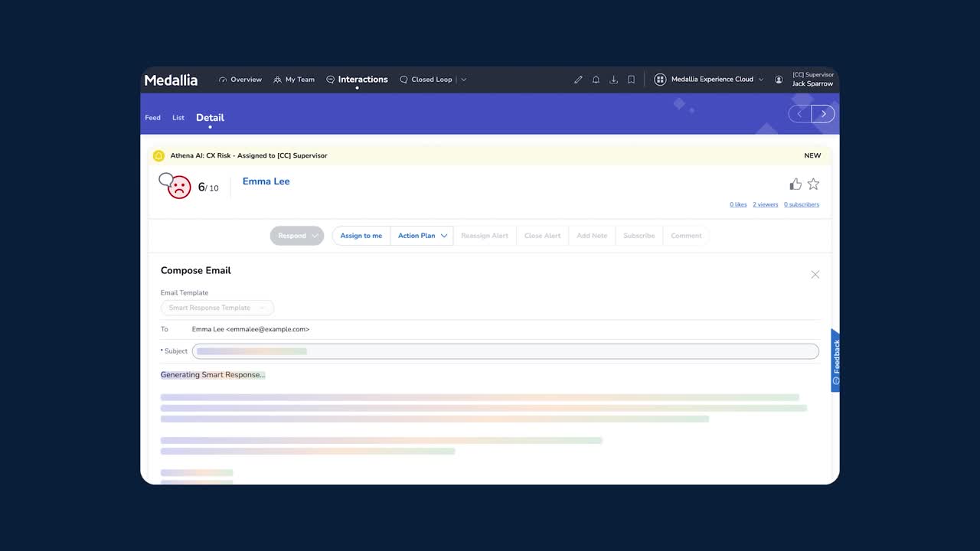Go to next record arrow

point(823,114)
